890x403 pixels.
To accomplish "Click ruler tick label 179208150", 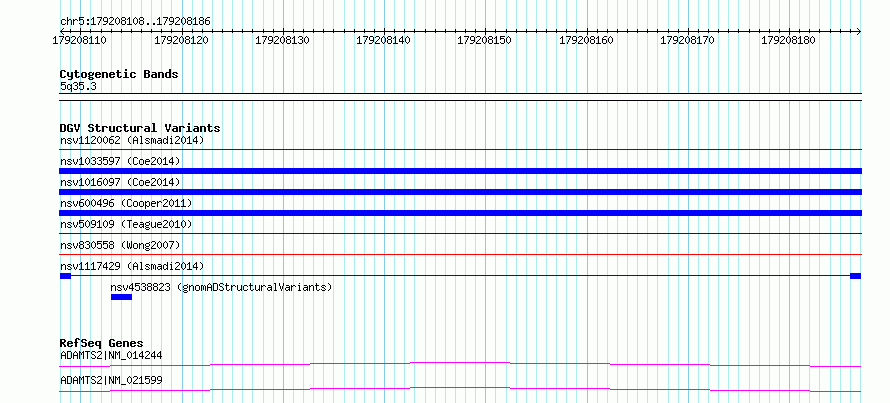I will point(485,40).
